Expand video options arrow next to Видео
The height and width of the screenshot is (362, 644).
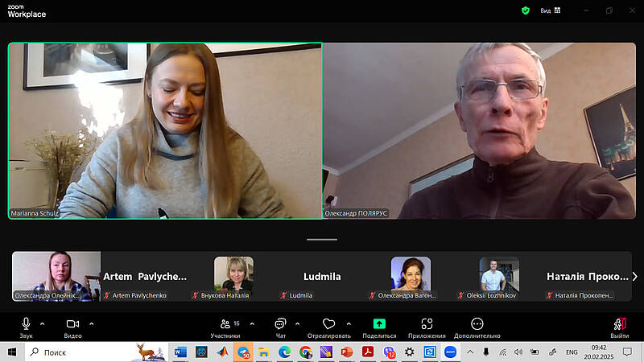point(92,323)
